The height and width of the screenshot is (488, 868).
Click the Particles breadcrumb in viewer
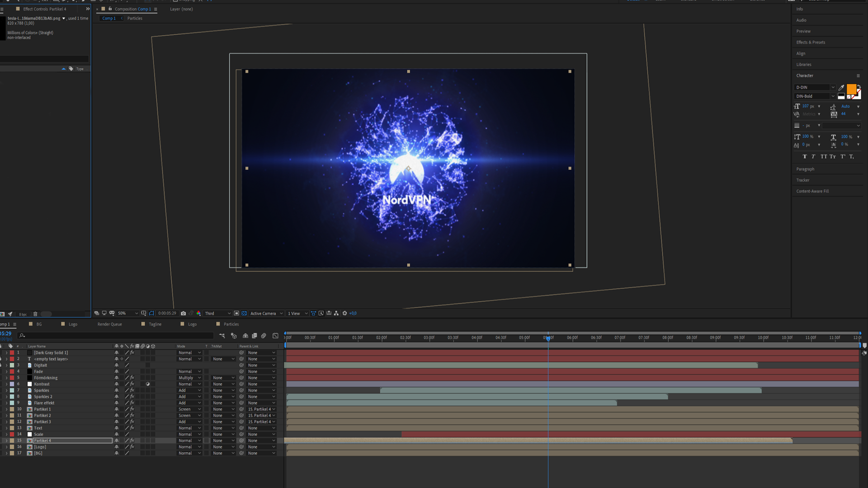tap(135, 19)
